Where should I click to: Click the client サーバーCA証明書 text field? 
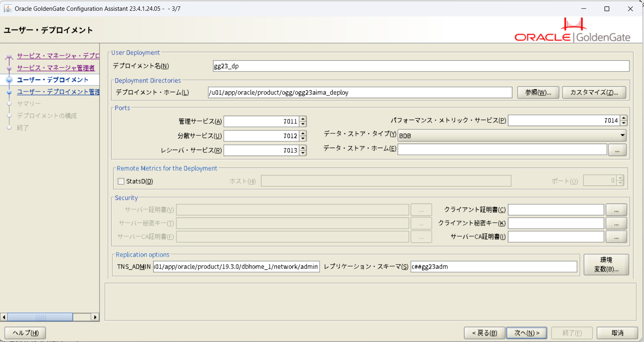556,237
